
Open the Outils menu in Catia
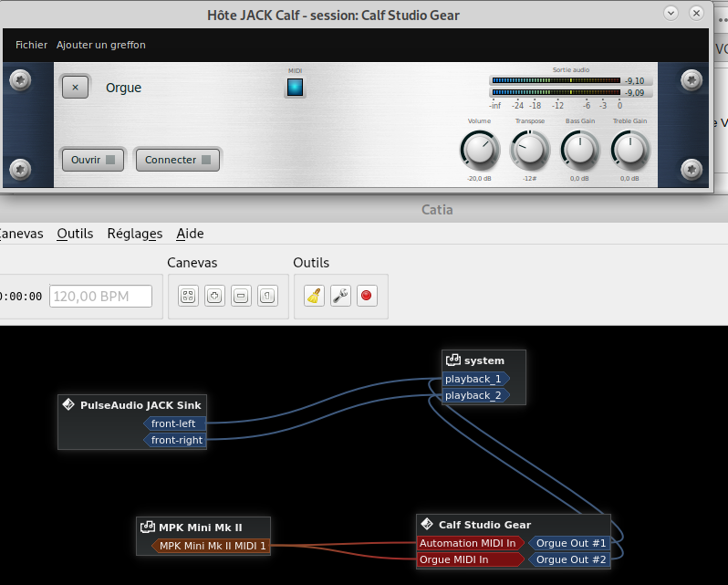pos(75,234)
